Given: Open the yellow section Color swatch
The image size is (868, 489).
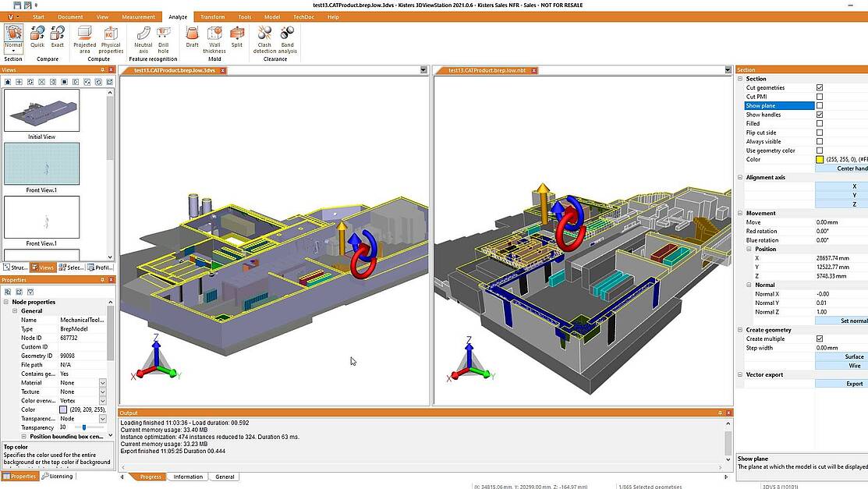Looking at the screenshot, I should [x=820, y=159].
